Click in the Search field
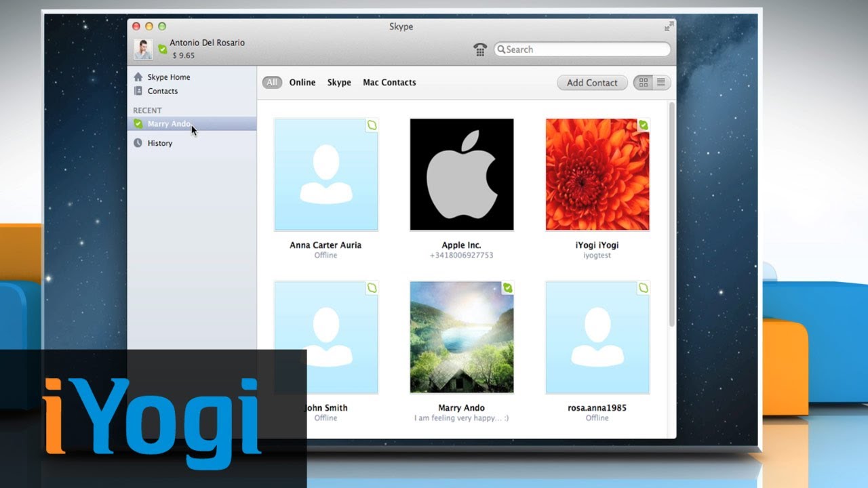This screenshot has width=868, height=488. [582, 49]
